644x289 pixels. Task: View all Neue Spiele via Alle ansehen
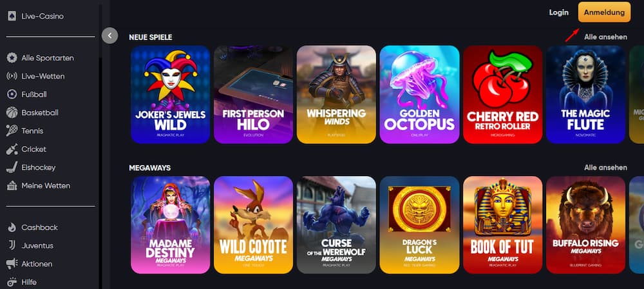point(605,37)
